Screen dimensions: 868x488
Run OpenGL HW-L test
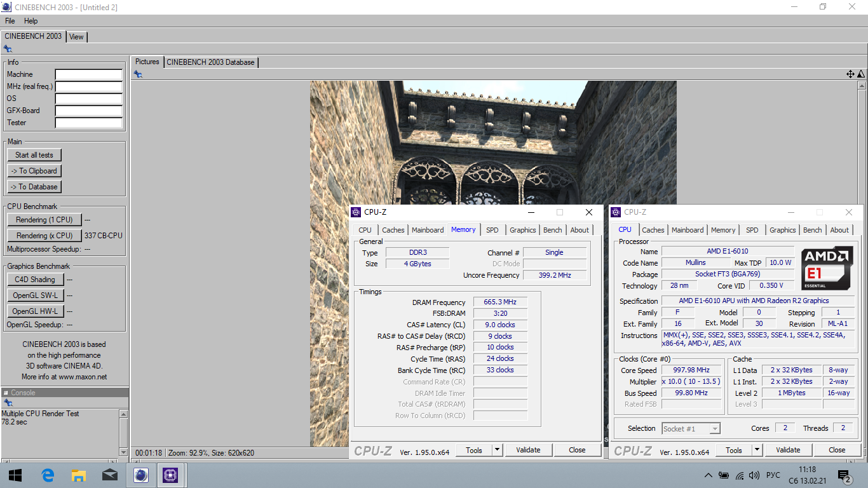[35, 311]
